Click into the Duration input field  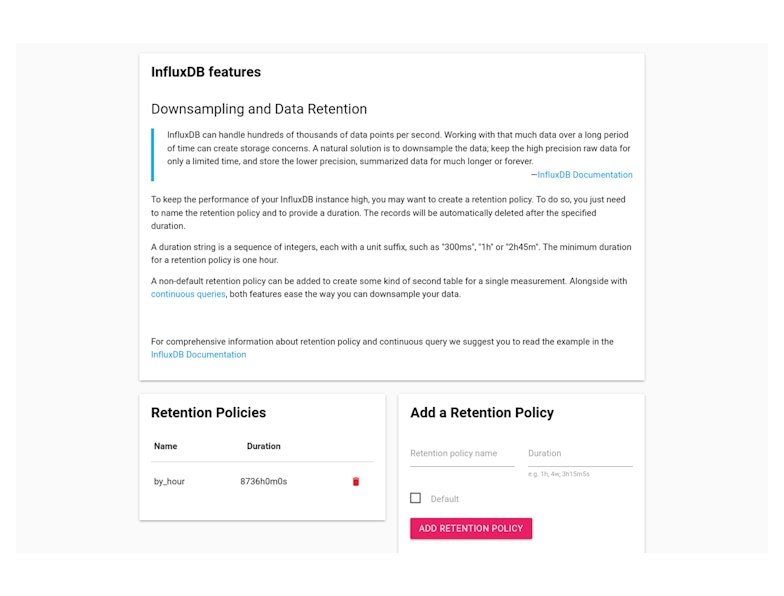tap(580, 454)
